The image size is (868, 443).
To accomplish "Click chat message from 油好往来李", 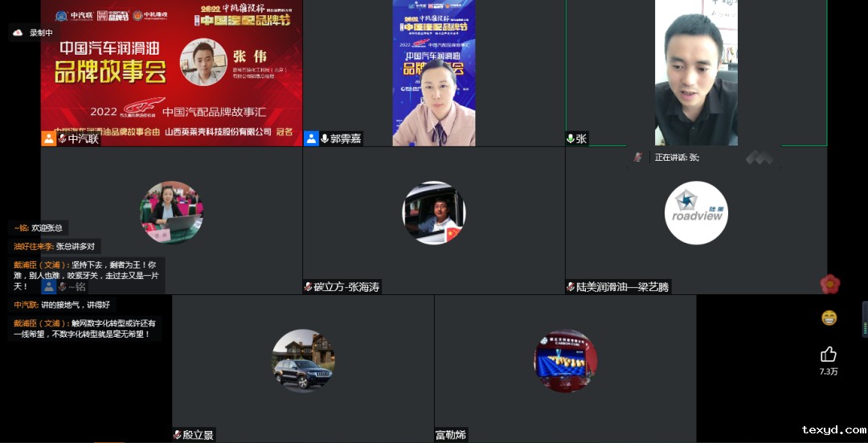I will [x=55, y=247].
